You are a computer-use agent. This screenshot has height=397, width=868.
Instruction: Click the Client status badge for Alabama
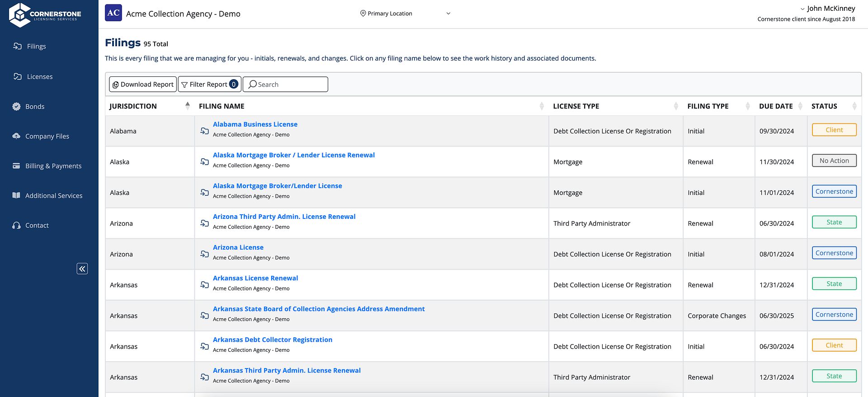coord(834,130)
